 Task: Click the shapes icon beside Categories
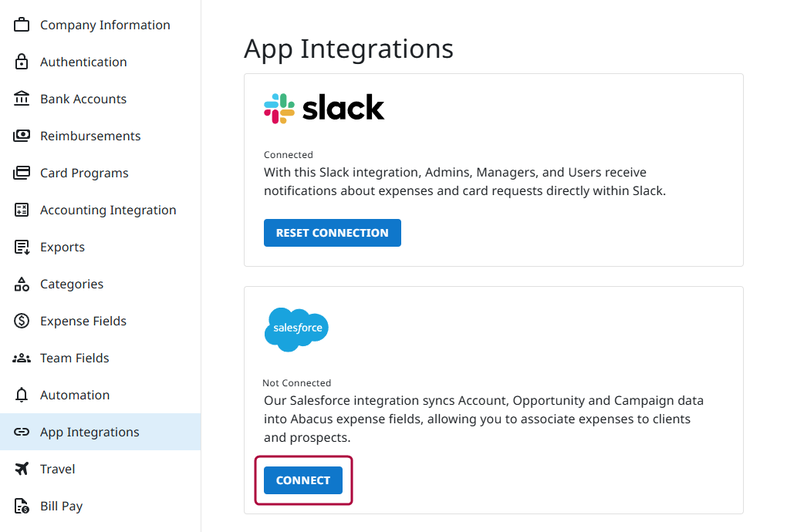(22, 284)
